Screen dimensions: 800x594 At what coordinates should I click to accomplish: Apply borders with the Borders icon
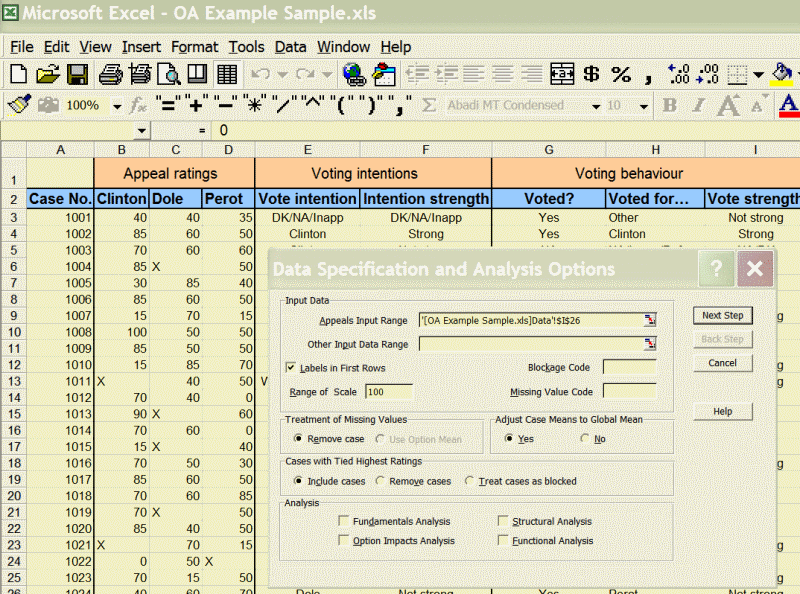point(737,75)
